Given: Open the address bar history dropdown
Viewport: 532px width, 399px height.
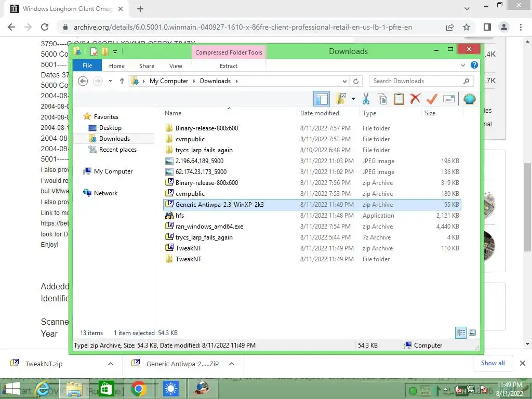Looking at the screenshot, I should pos(344,81).
